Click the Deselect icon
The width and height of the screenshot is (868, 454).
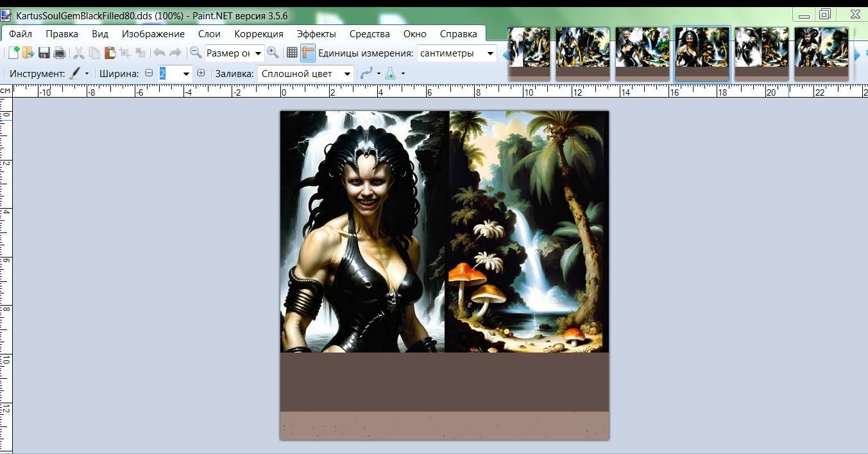coord(140,53)
